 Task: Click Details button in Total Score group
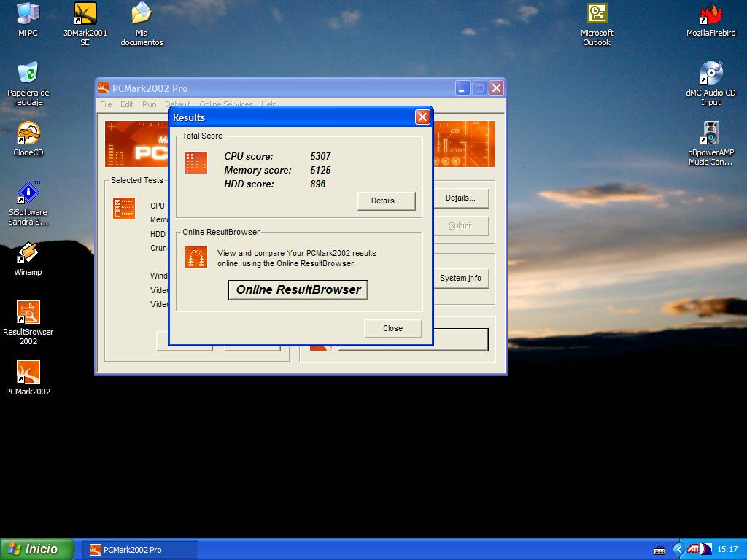[386, 201]
